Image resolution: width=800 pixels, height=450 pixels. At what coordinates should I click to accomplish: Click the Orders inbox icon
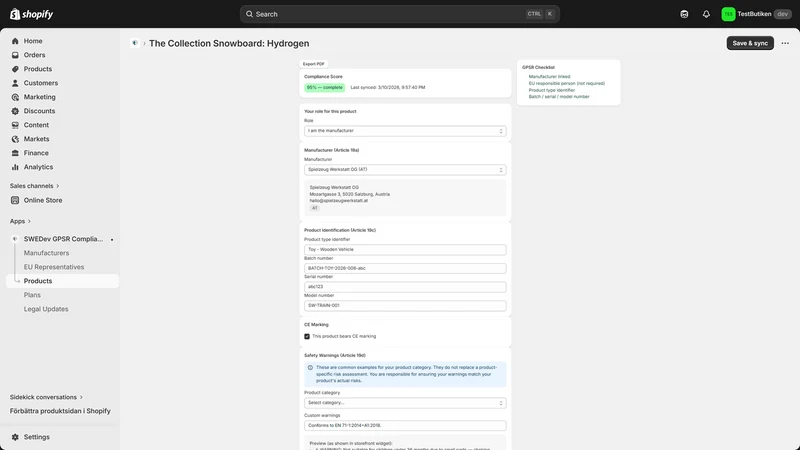point(15,55)
